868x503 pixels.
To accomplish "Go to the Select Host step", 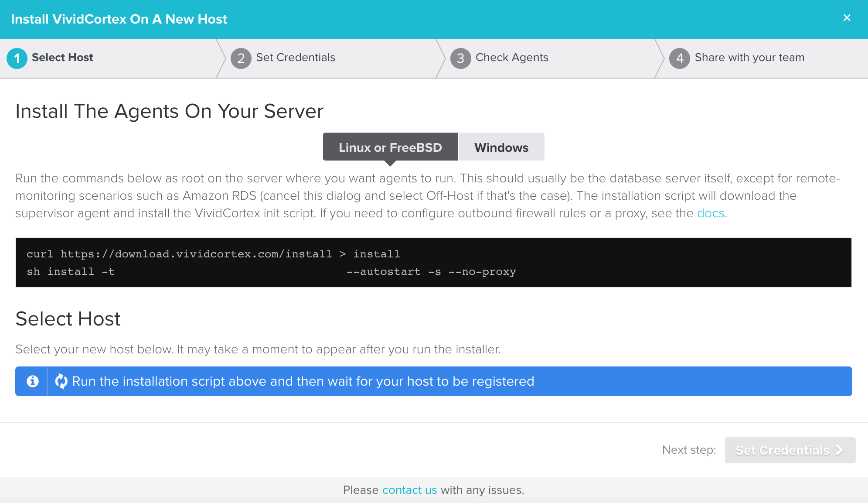I will coord(62,58).
